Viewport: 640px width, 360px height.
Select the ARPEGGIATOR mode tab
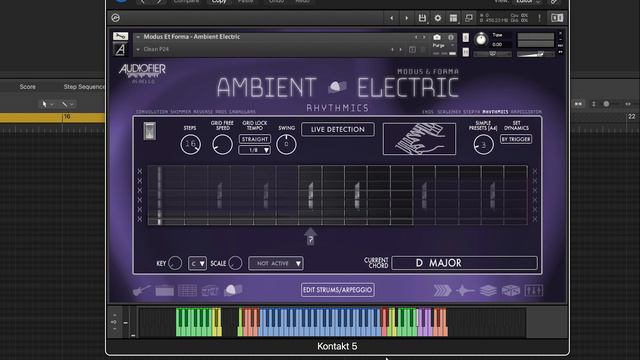click(x=526, y=112)
